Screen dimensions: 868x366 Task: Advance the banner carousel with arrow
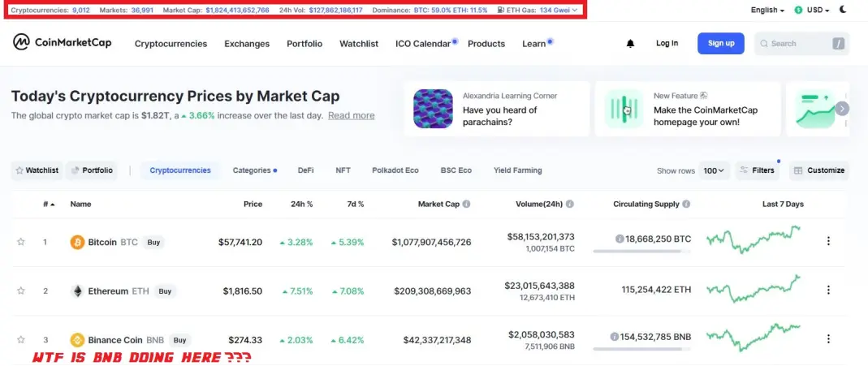[x=842, y=109]
